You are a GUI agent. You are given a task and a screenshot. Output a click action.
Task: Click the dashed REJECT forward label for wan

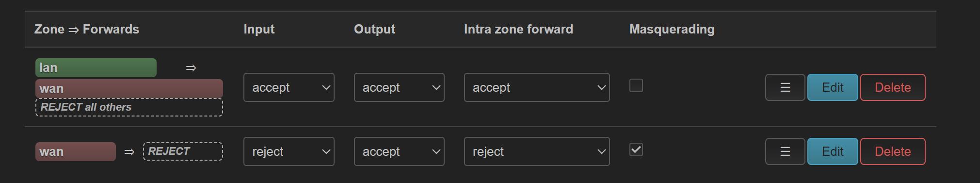point(183,151)
